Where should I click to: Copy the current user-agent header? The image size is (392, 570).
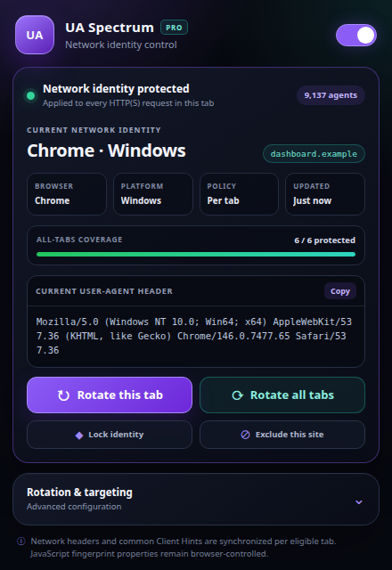[340, 291]
